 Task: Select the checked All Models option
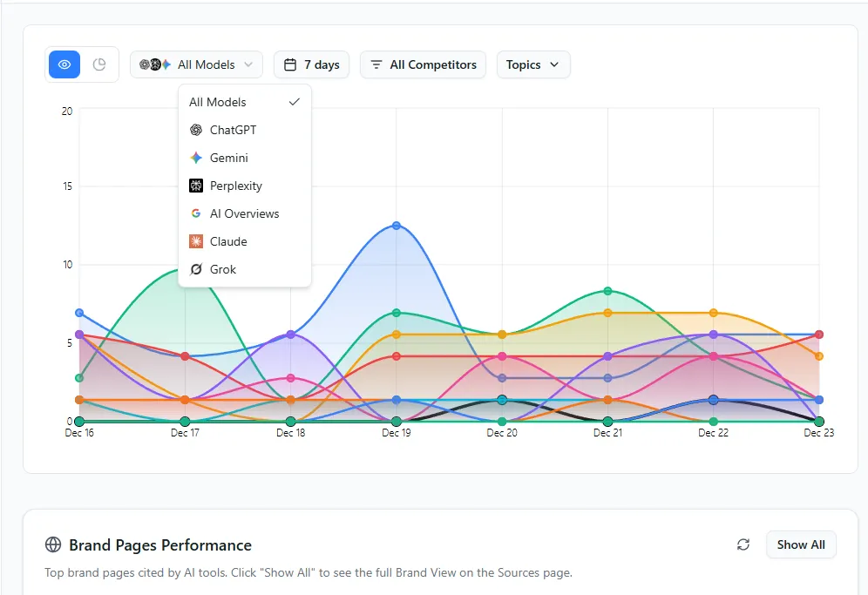pos(245,102)
